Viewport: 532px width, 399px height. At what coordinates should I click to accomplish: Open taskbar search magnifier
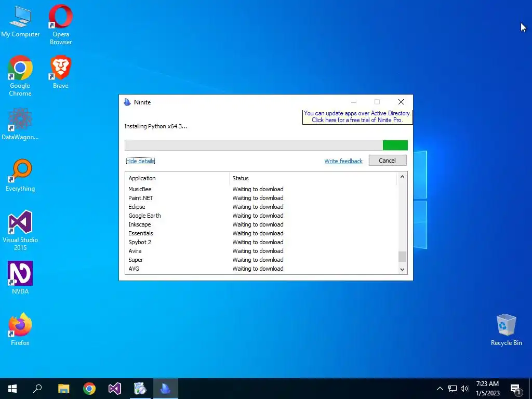click(x=37, y=389)
